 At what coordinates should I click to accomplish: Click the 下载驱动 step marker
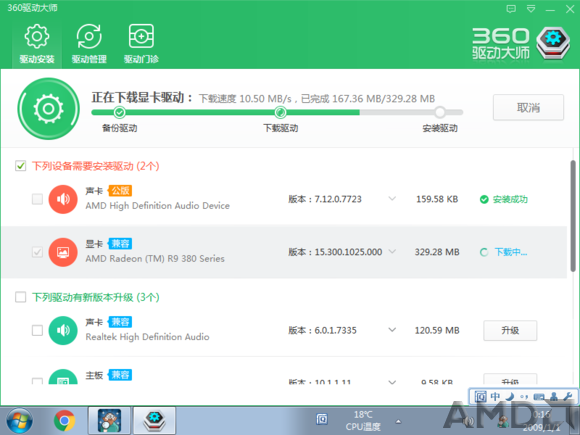point(280,112)
